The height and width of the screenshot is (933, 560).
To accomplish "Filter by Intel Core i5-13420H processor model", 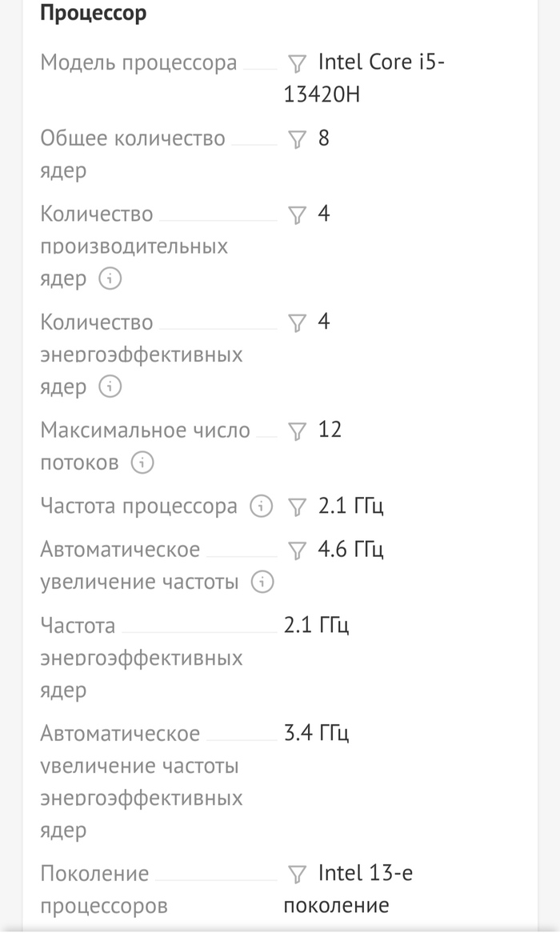I will (x=297, y=63).
